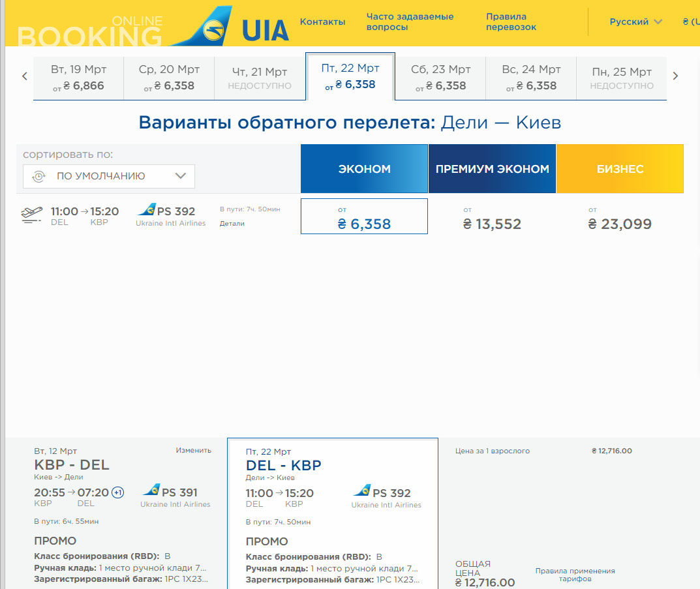Click the ₴ 12,716.00 per adult price
Viewport: 700px width, 589px height.
(612, 451)
